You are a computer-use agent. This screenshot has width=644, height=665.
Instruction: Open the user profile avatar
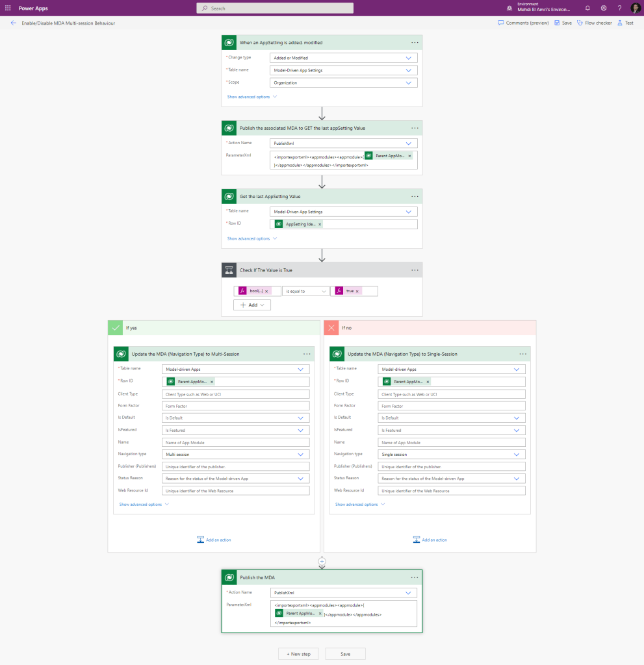click(x=635, y=8)
